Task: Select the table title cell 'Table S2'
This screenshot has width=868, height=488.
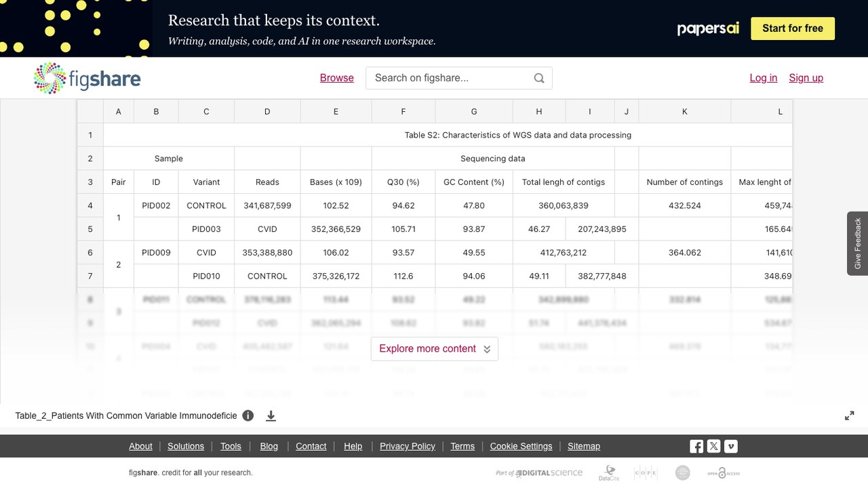Action: [x=448, y=135]
